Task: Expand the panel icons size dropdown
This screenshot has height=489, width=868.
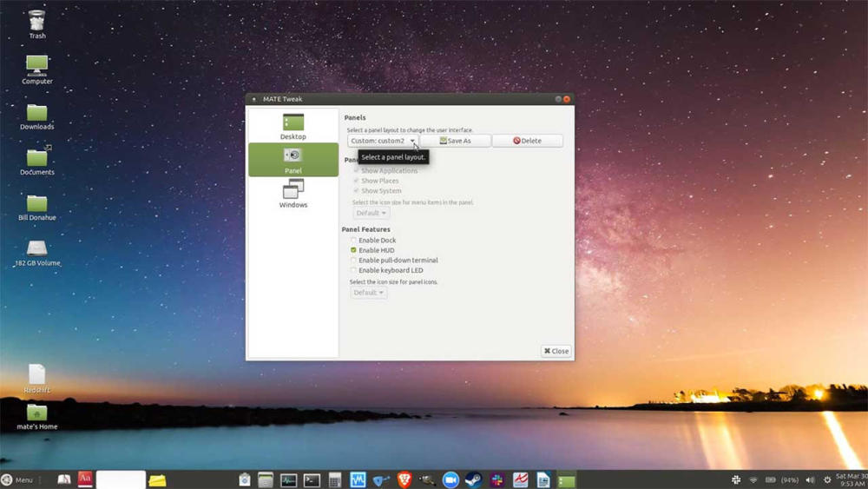Action: point(368,293)
